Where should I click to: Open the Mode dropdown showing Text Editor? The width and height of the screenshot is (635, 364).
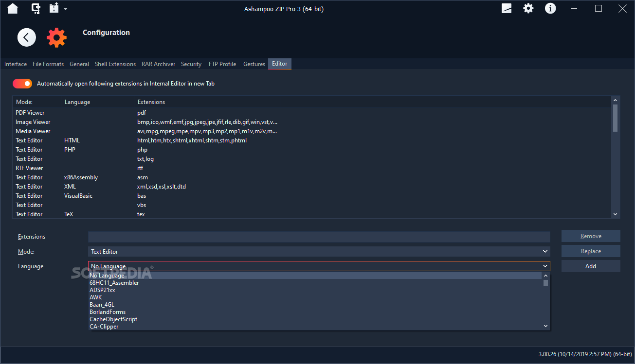pyautogui.click(x=319, y=252)
